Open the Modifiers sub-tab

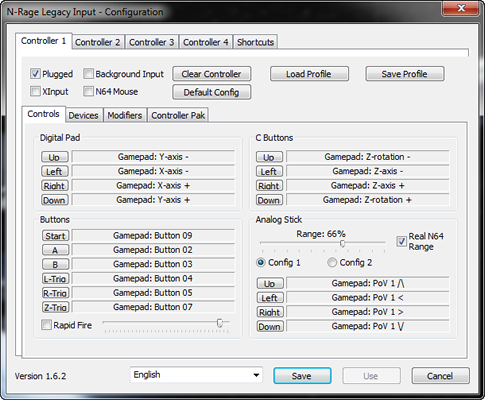125,116
